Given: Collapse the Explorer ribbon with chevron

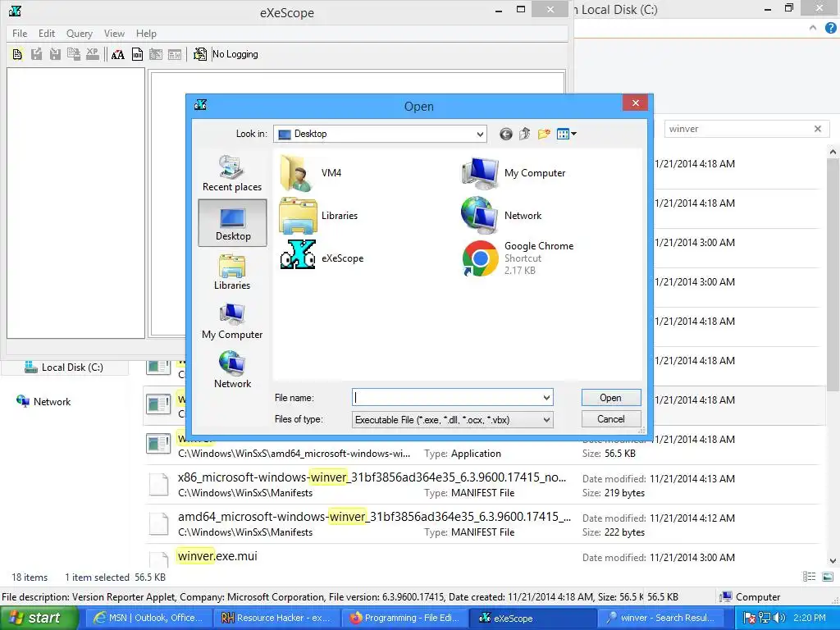Looking at the screenshot, I should pyautogui.click(x=813, y=28).
